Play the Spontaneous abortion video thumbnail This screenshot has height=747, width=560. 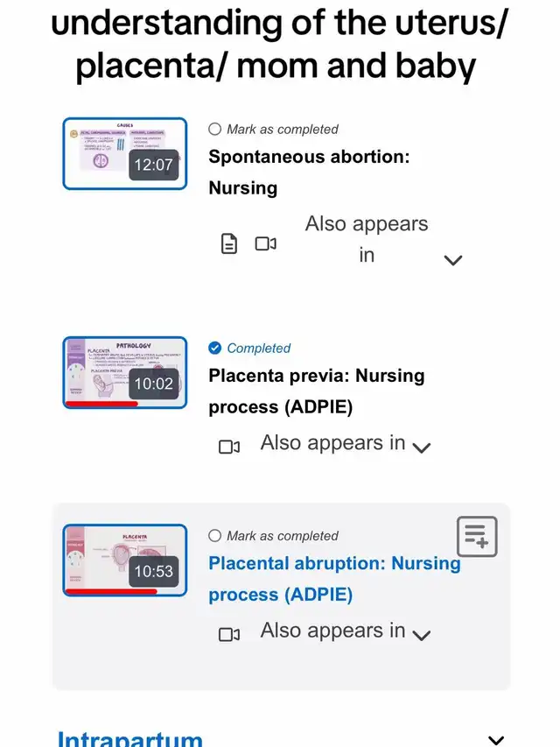coord(125,153)
